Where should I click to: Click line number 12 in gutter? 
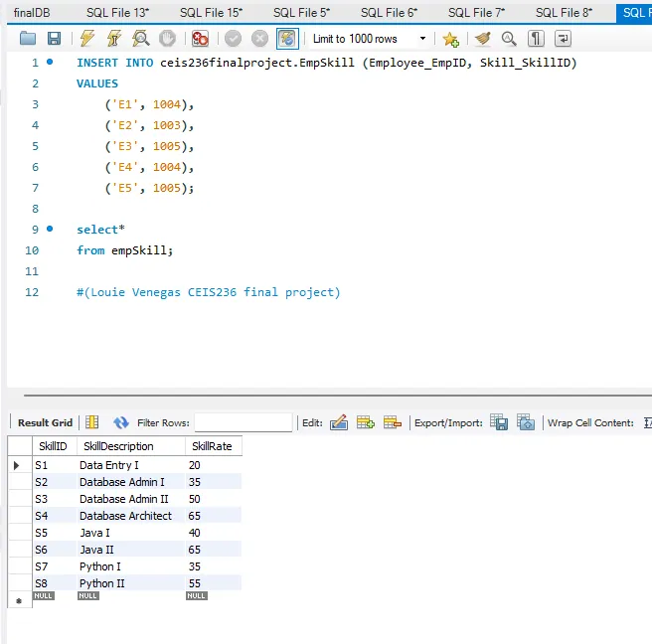point(32,292)
